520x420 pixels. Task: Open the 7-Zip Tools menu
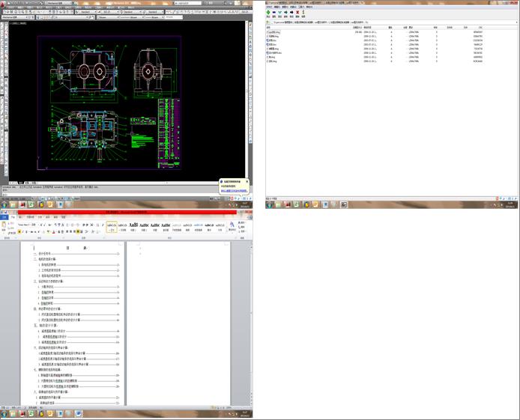(301, 7)
